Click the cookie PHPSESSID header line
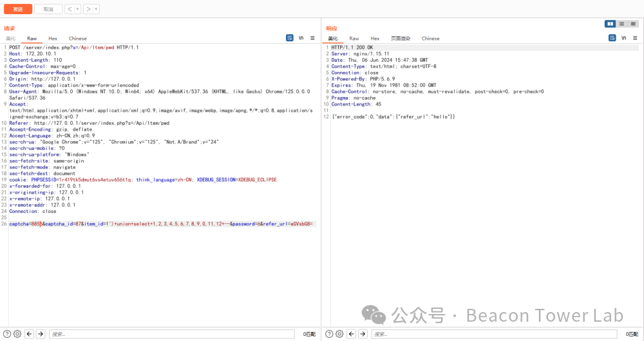644x341 pixels. 143,180
